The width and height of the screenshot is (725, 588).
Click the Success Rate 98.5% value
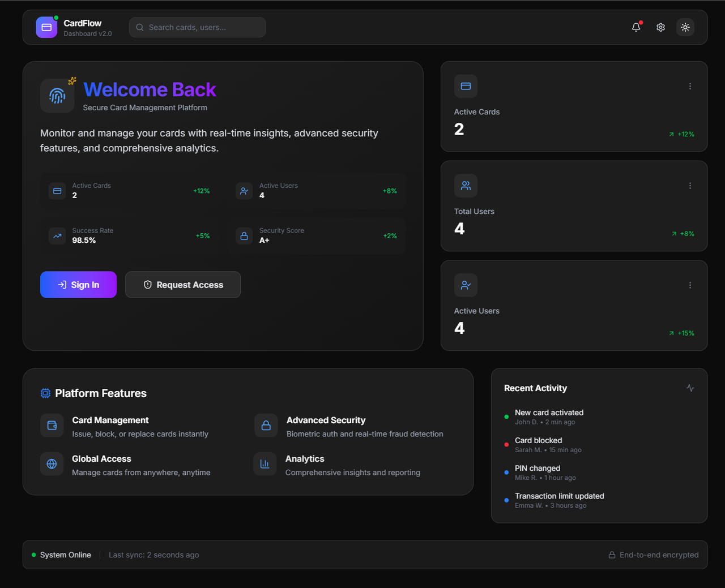click(x=84, y=241)
